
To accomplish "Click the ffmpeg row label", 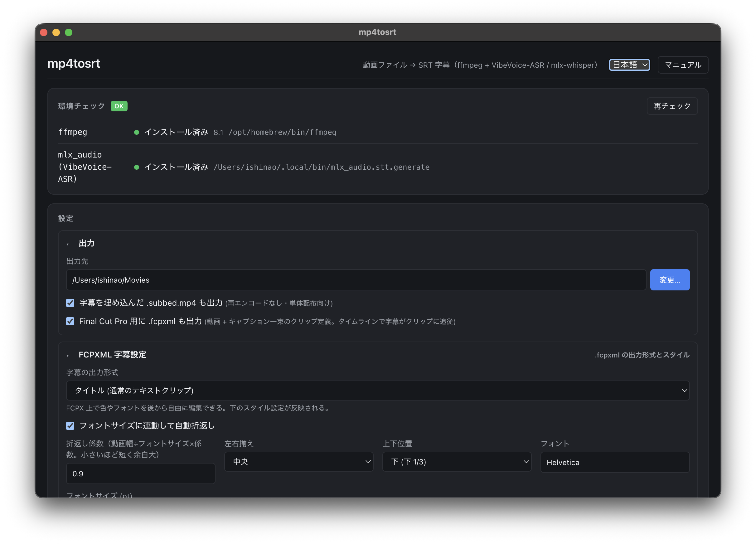I will click(72, 132).
